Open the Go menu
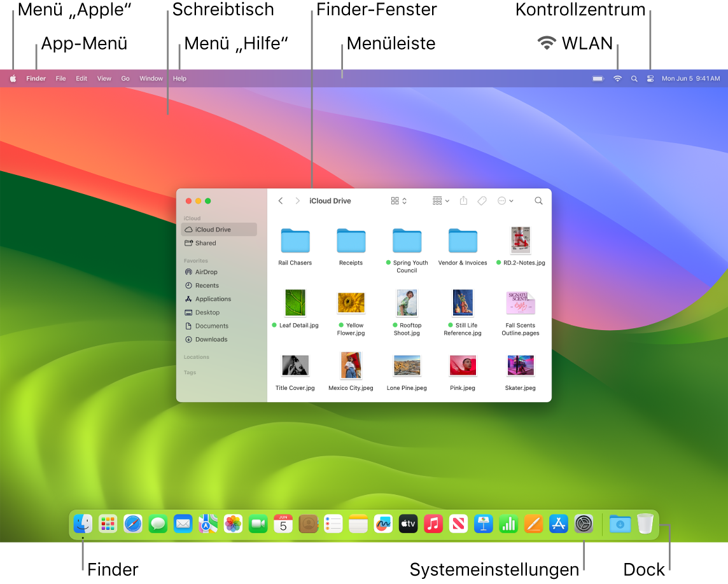The height and width of the screenshot is (584, 728). (x=125, y=78)
